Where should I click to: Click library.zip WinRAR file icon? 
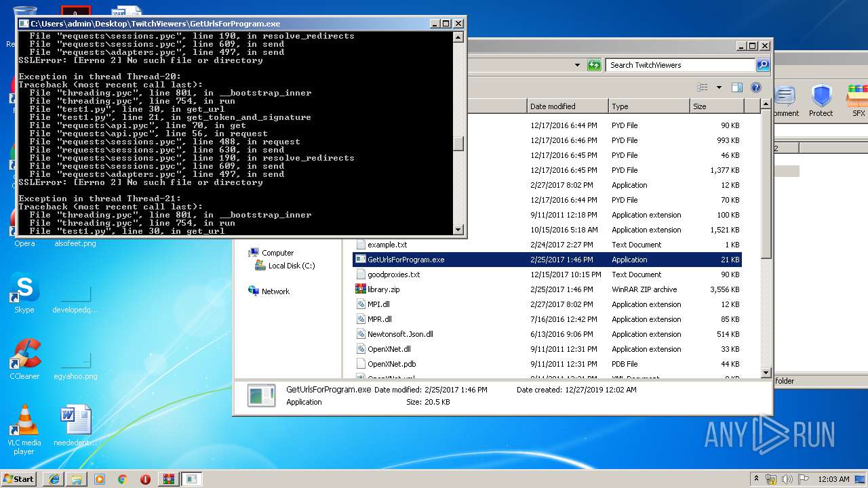pyautogui.click(x=361, y=289)
